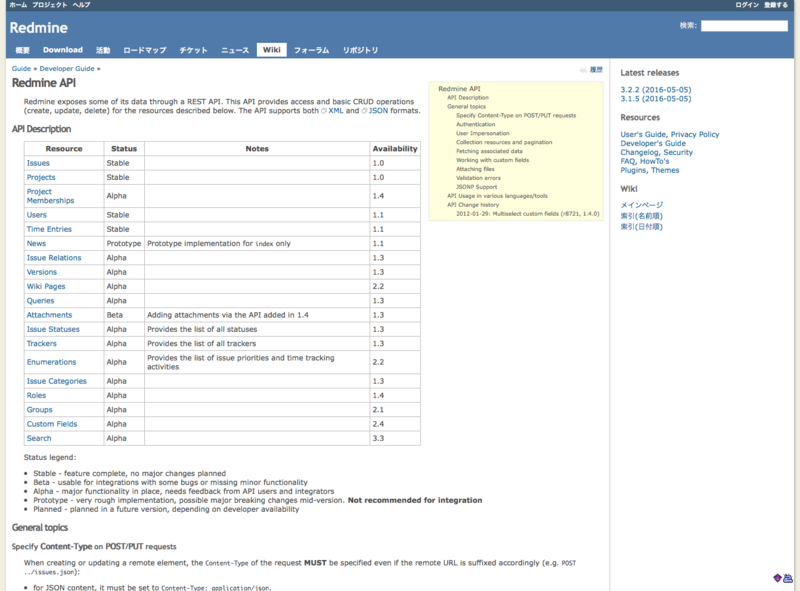This screenshot has height=591, width=800.
Task: Open the News resource link
Action: point(36,243)
